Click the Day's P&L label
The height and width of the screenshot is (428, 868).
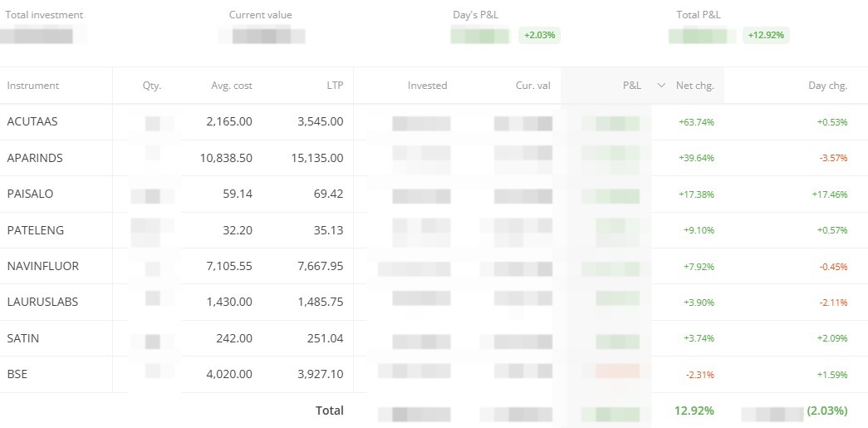click(475, 15)
